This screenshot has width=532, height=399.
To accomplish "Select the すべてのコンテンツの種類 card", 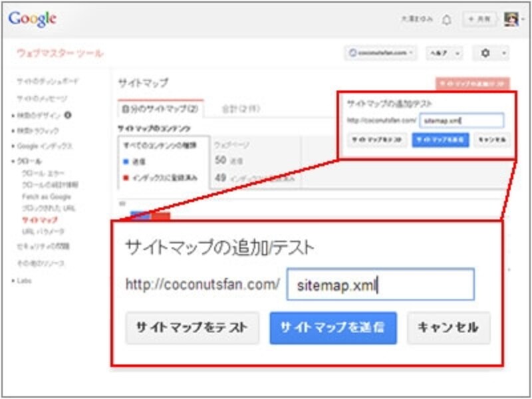I will click(x=164, y=162).
